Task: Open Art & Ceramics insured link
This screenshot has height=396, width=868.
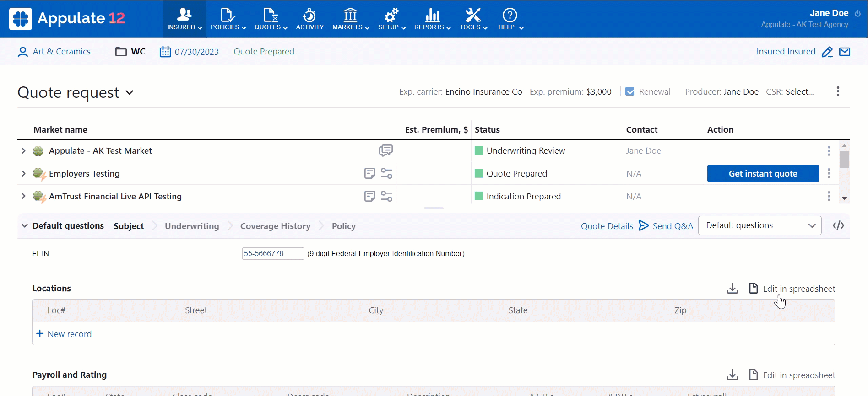Action: click(x=61, y=52)
